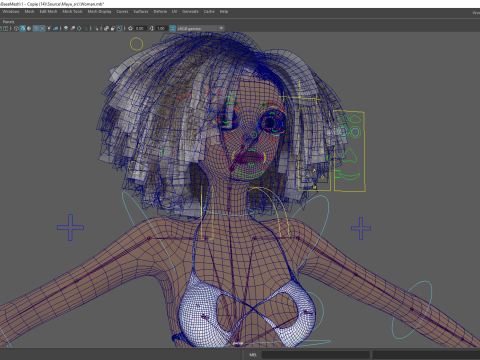Click the Wireframe display icon
480x360 pixels.
point(16,29)
